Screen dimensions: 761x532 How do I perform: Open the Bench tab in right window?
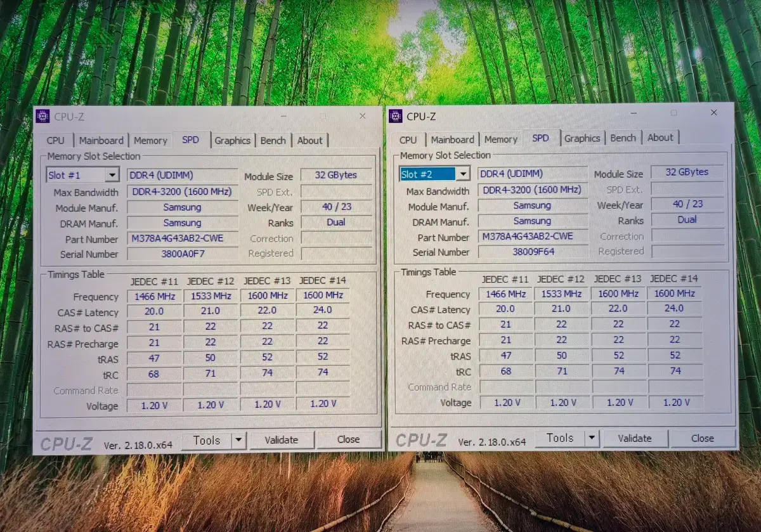coord(623,138)
